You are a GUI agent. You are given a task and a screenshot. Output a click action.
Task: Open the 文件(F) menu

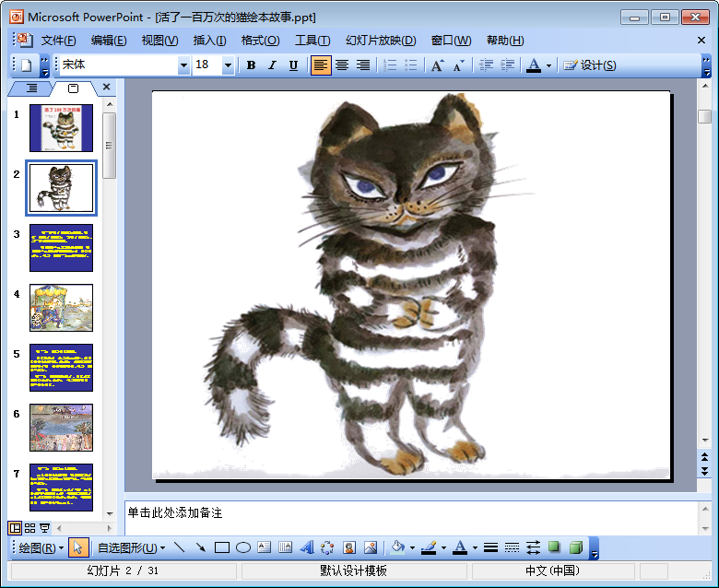point(59,41)
